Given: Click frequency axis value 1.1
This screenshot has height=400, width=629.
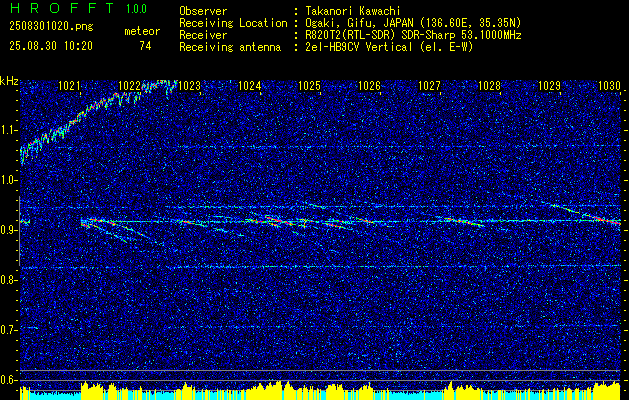Looking at the screenshot, I should [9, 130].
